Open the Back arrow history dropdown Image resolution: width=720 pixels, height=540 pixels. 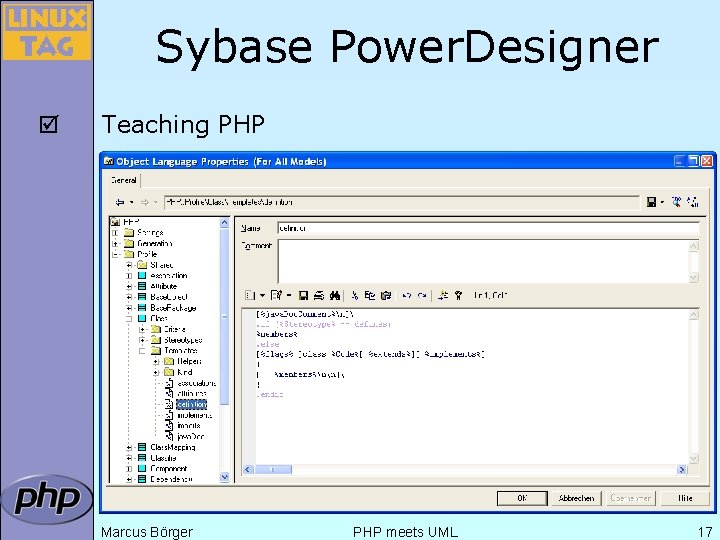tap(132, 202)
